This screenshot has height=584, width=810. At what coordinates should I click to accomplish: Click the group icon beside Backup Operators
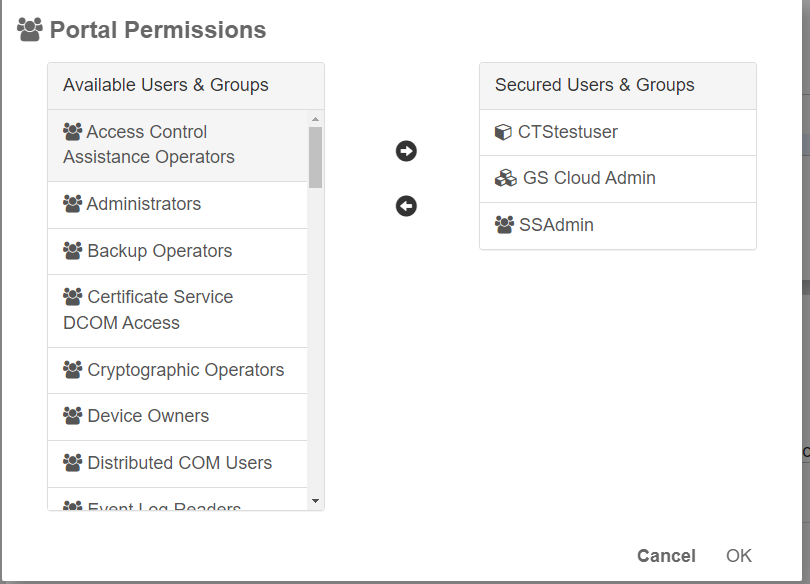tap(72, 251)
